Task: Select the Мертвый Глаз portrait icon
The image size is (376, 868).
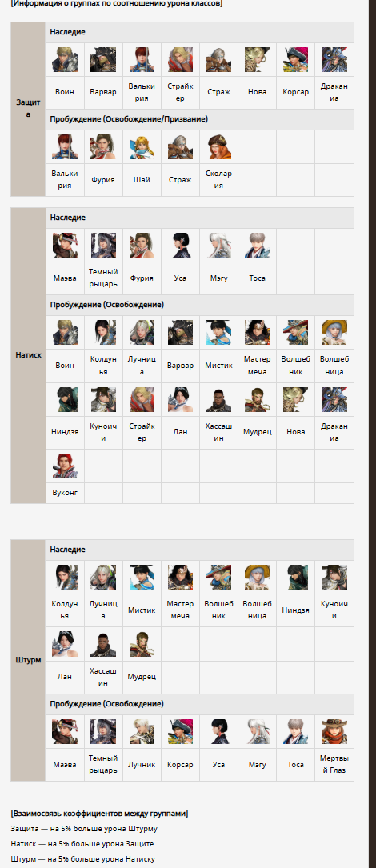Action: [x=334, y=731]
